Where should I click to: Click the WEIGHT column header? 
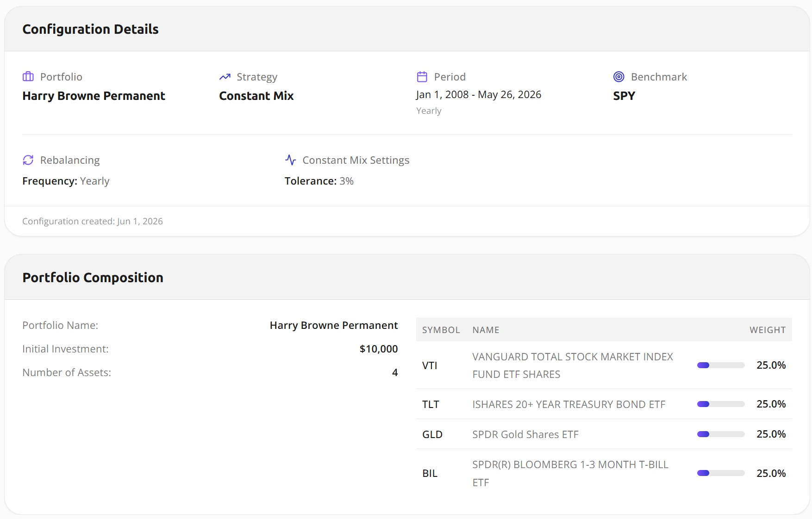coord(768,330)
